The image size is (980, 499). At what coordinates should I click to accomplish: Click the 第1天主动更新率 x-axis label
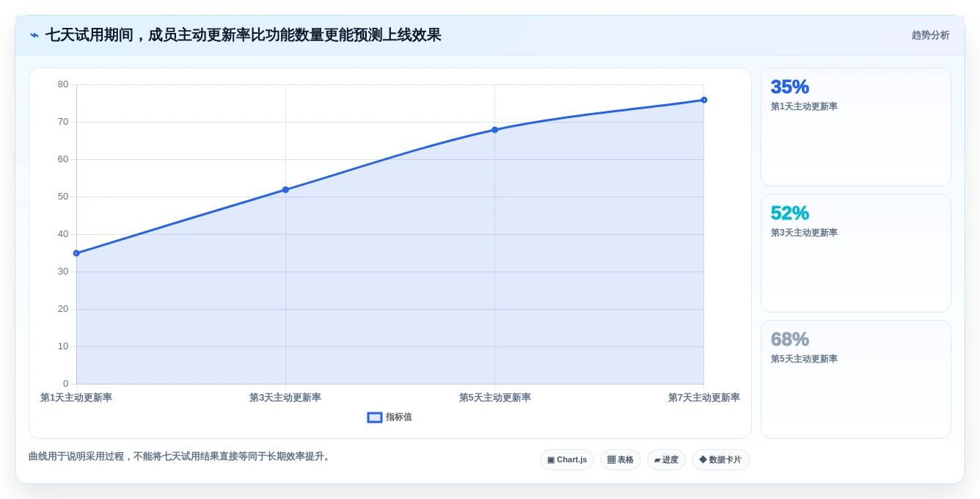tap(76, 398)
